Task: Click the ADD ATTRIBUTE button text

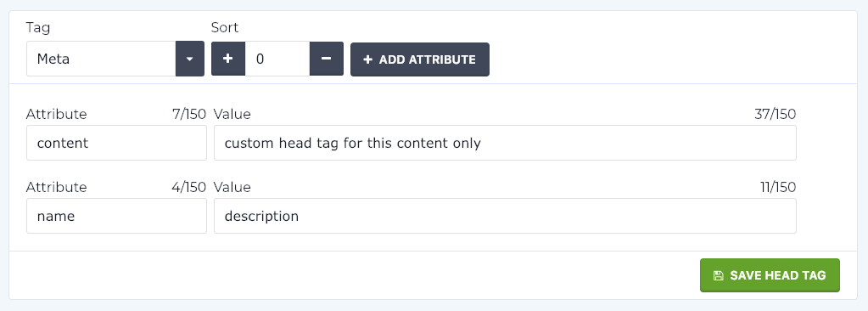Action: click(428, 59)
